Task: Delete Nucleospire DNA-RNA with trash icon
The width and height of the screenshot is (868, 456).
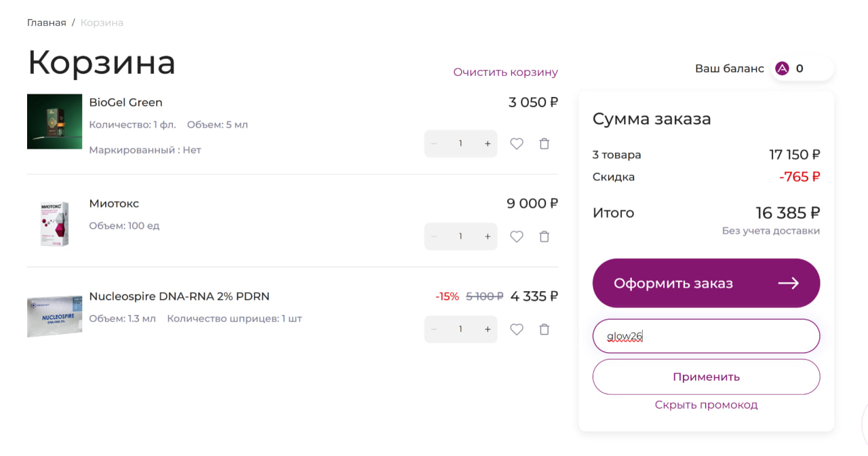Action: 544,330
